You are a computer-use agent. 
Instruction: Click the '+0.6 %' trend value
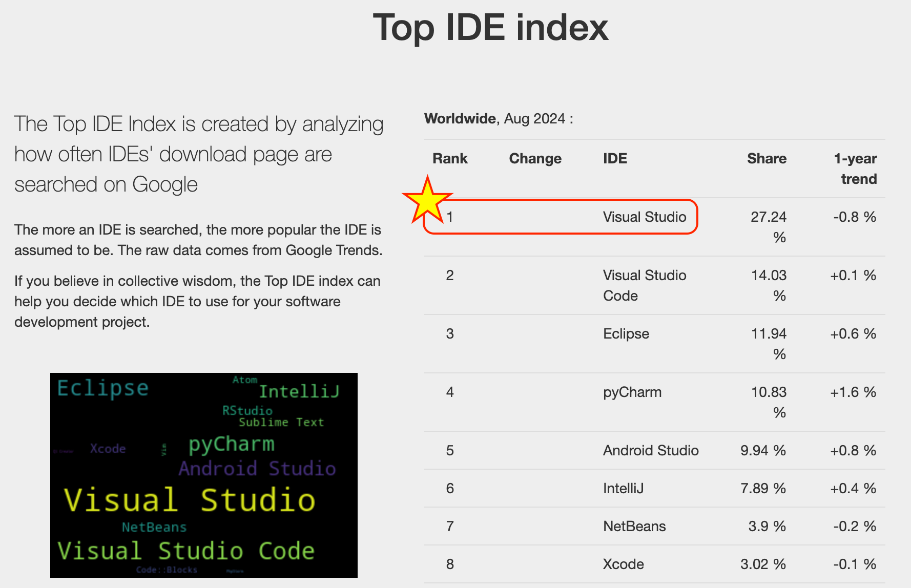tap(854, 333)
